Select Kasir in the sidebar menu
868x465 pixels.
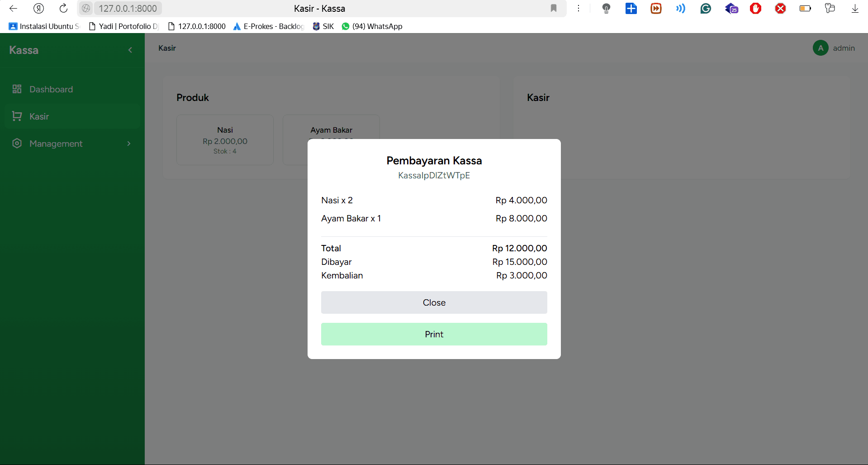39,116
